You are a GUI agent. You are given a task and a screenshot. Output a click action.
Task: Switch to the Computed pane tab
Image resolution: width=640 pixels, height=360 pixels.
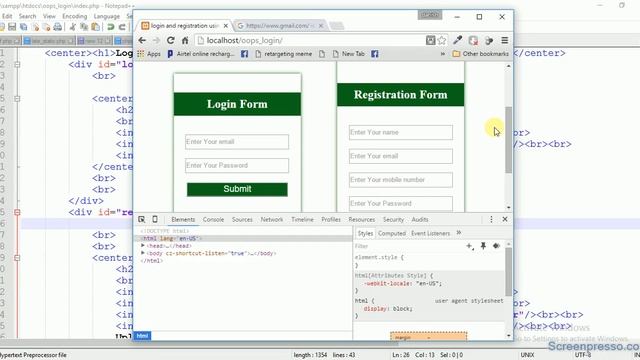(x=392, y=233)
